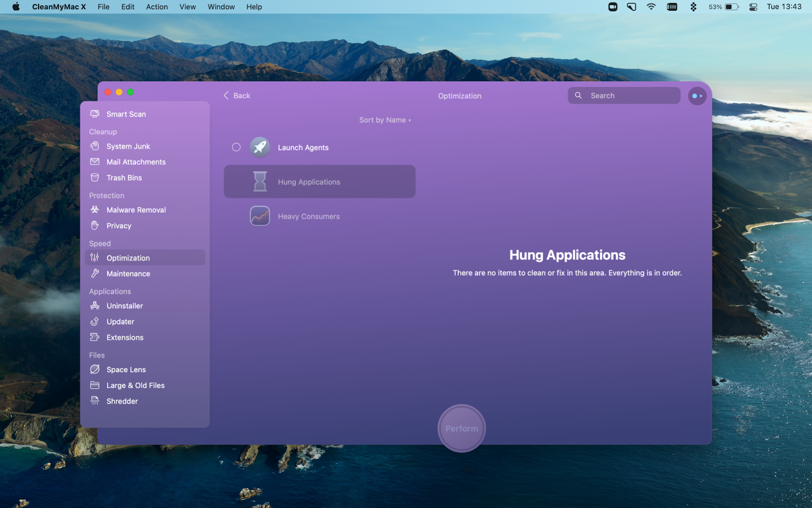Click the battery status icon
The width and height of the screenshot is (812, 508).
pos(732,7)
